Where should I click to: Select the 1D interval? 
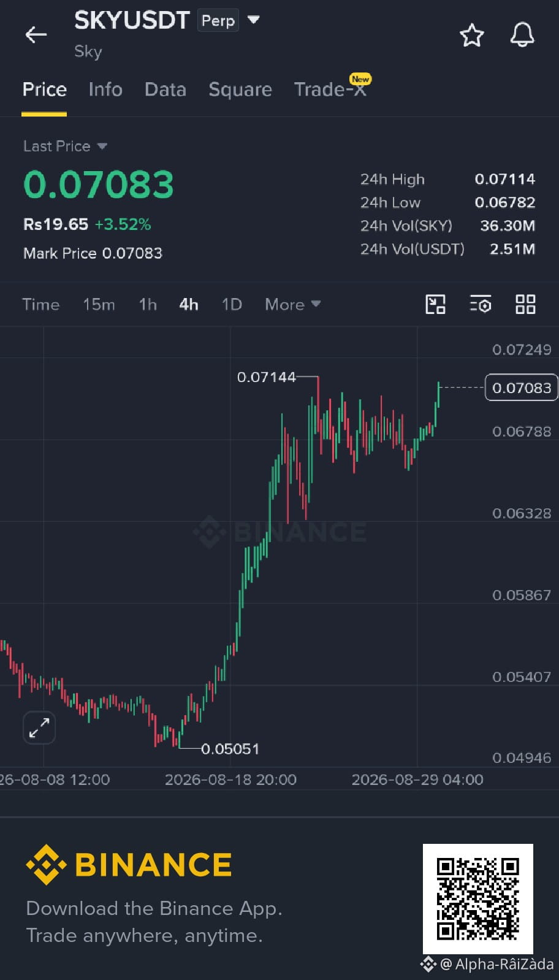[x=232, y=304]
